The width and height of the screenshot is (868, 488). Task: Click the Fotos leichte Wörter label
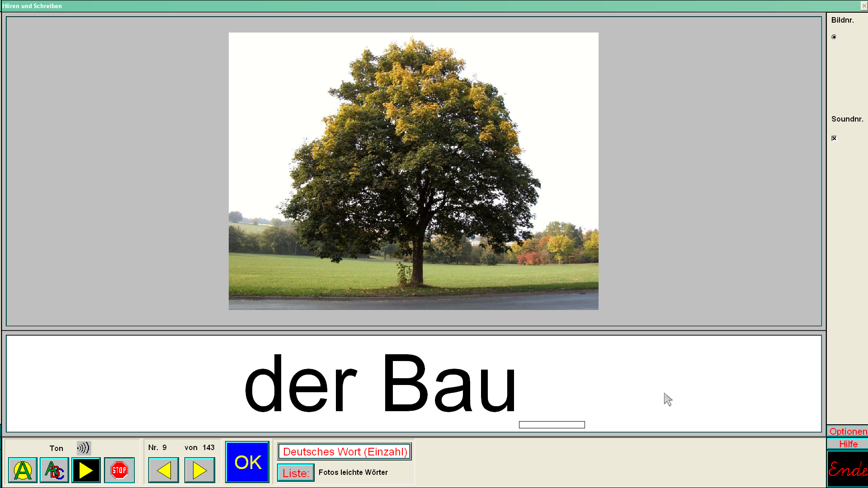[353, 472]
